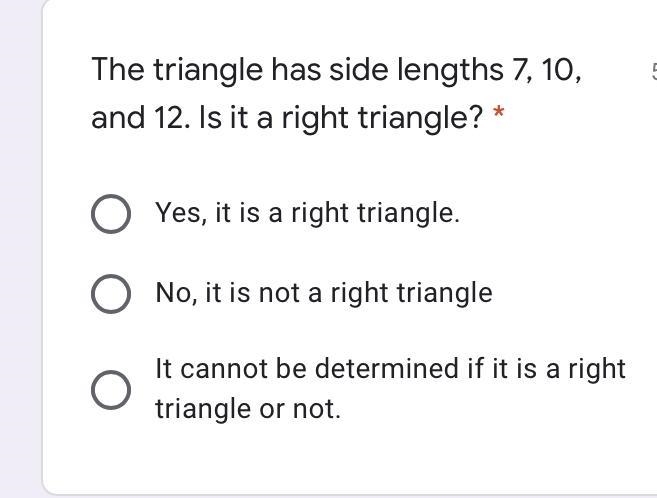
Task: Click the "triangle or not." continuation line
Action: coord(248,409)
